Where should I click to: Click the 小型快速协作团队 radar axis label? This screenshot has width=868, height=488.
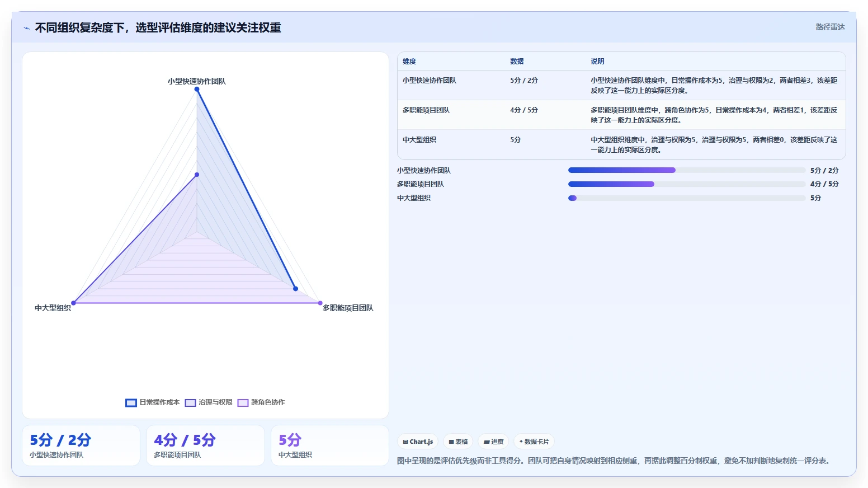click(197, 81)
